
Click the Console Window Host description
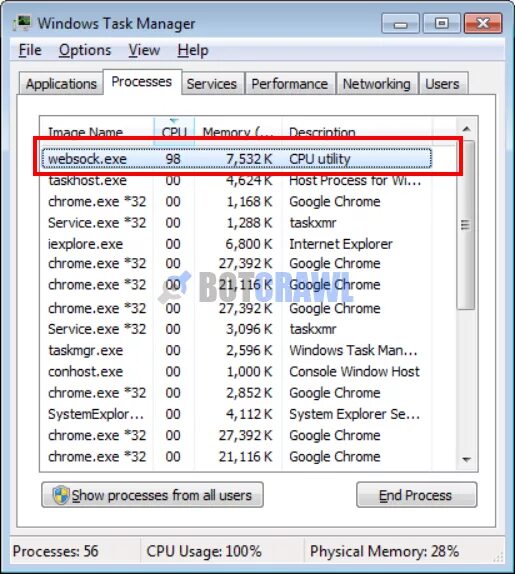(x=354, y=371)
